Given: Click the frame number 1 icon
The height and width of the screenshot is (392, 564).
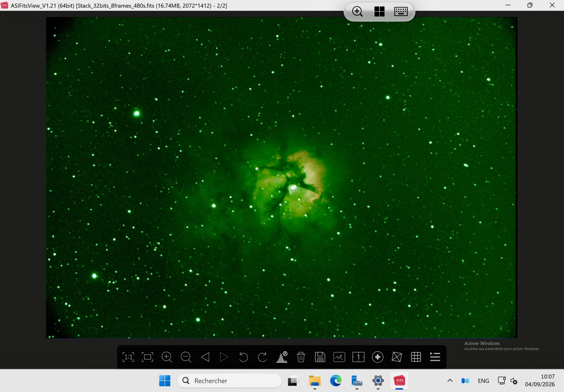Looking at the screenshot, I should tap(358, 357).
